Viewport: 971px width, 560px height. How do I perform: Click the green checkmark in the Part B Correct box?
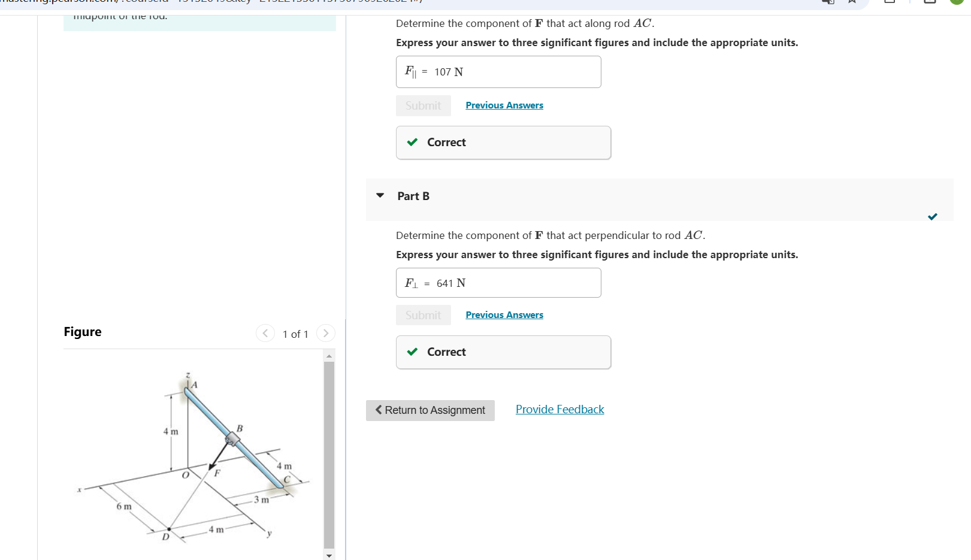pos(412,352)
